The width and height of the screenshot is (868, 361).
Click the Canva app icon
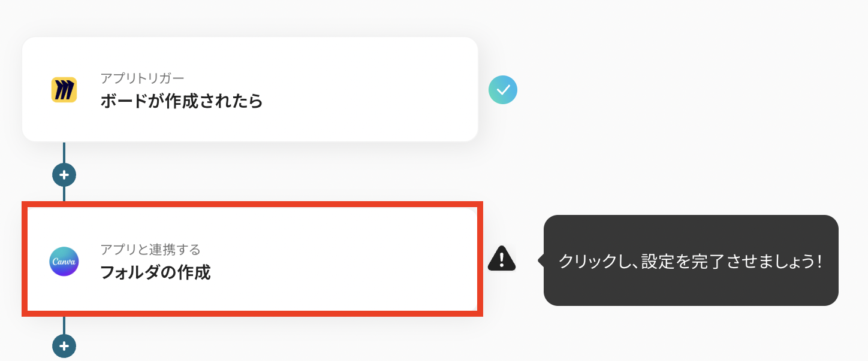tap(64, 262)
